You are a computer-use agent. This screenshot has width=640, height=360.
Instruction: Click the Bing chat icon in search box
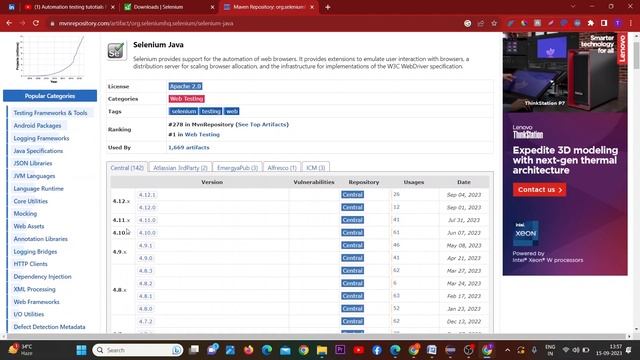177,350
